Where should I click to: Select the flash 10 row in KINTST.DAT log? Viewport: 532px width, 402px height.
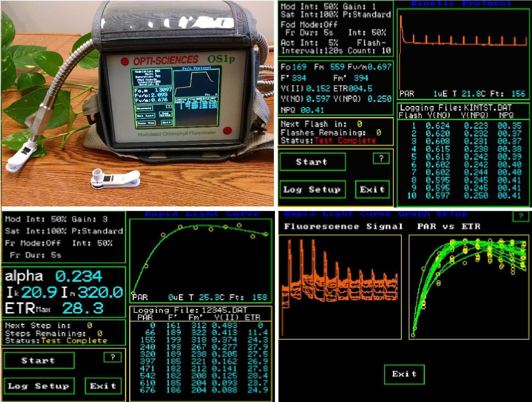464,196
